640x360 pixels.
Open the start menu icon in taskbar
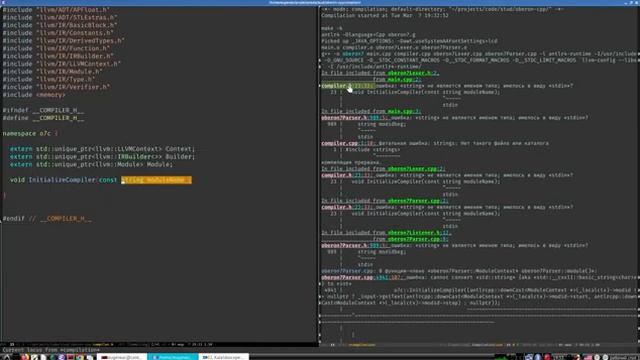(x=7, y=357)
